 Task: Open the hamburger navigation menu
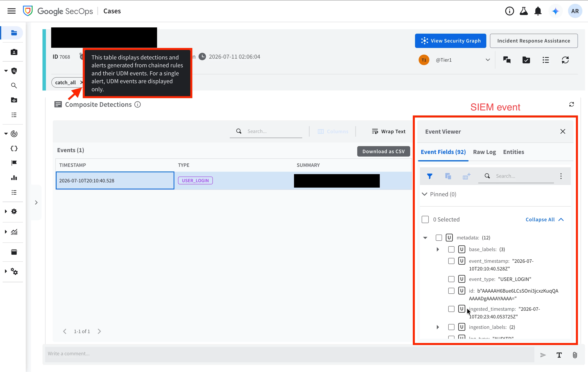coord(11,11)
